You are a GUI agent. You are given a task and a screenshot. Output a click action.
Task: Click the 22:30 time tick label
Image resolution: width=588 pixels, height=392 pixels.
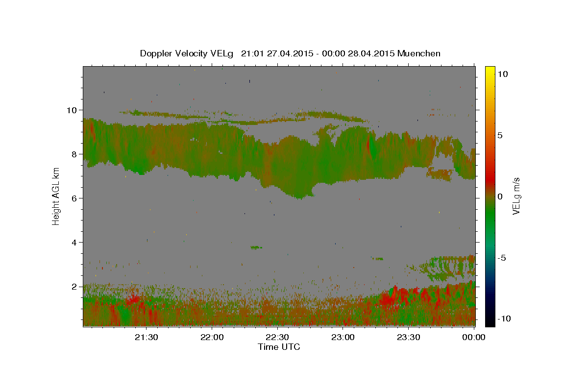pos(278,337)
